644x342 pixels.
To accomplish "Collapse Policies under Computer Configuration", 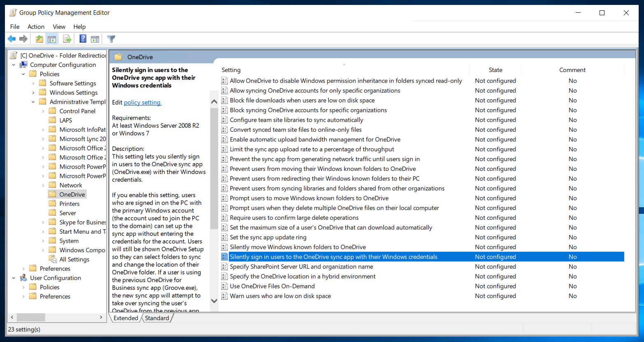I will click(x=23, y=74).
